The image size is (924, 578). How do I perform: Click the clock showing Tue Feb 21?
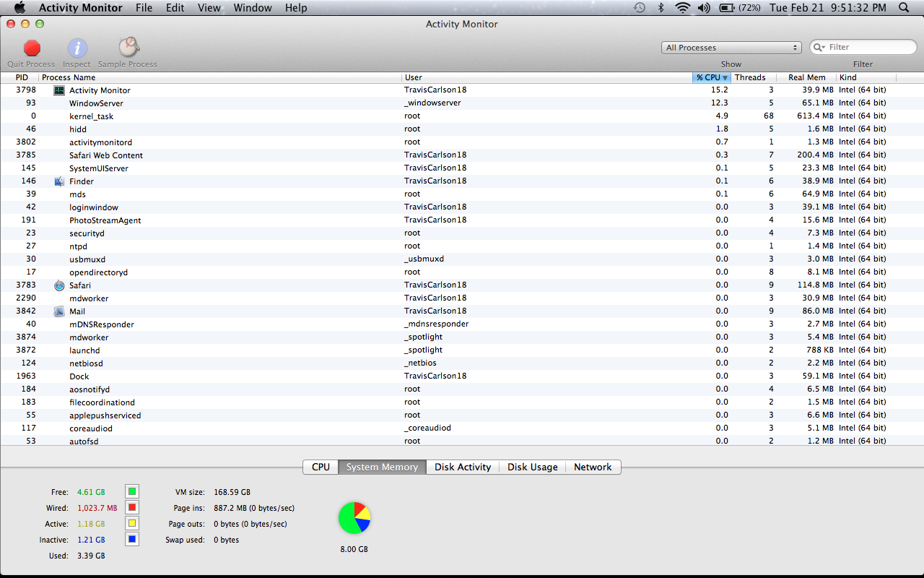click(x=827, y=8)
